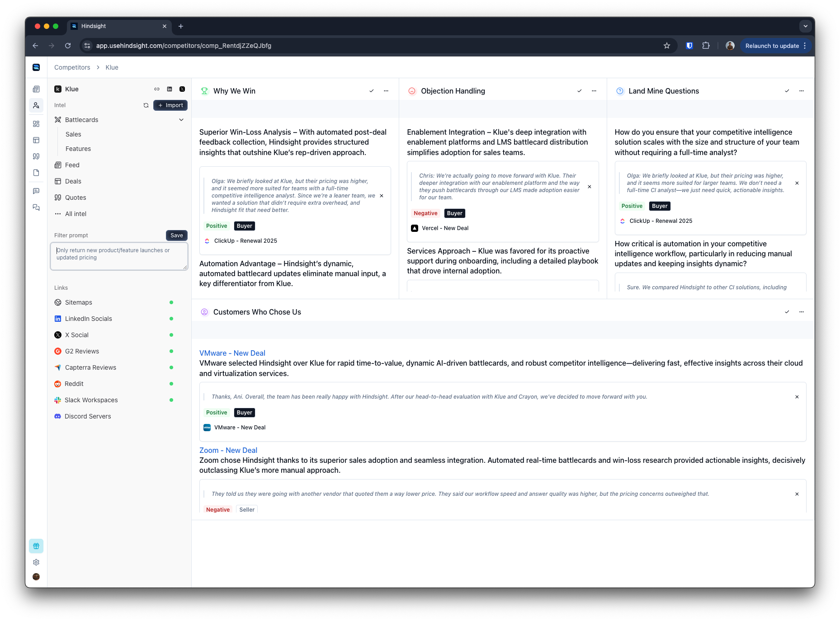The width and height of the screenshot is (840, 621).
Task: Remove VMware quote card
Action: tap(797, 397)
